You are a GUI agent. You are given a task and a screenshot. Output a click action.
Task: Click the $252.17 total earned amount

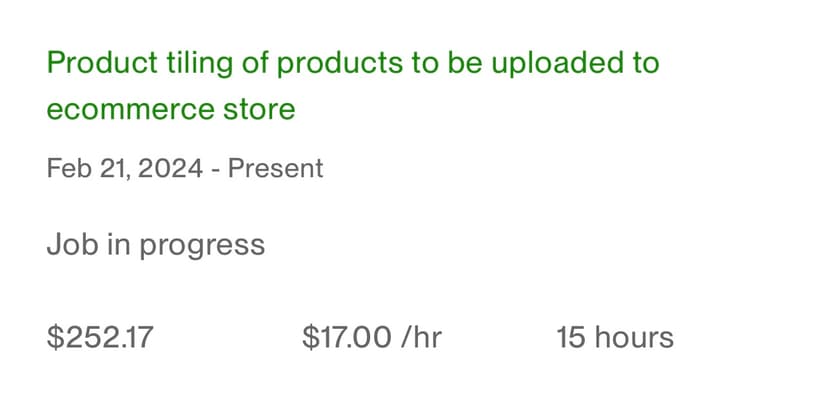pyautogui.click(x=100, y=338)
